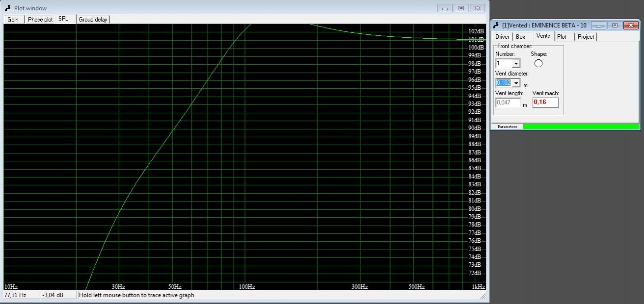Maximize the Vented EMINENCE BETA window
The image size is (644, 304).
tap(614, 25)
